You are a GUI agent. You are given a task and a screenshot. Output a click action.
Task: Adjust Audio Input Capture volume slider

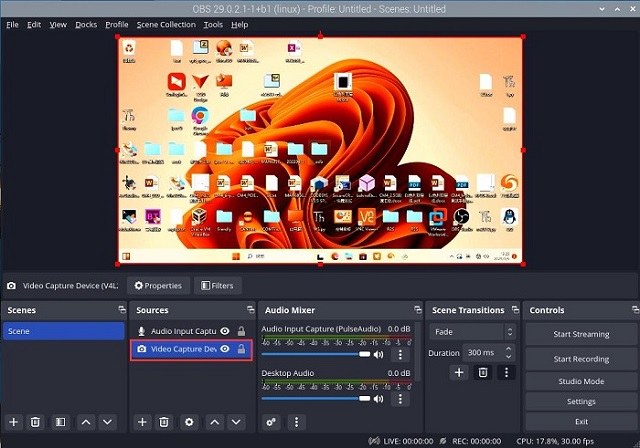316,354
